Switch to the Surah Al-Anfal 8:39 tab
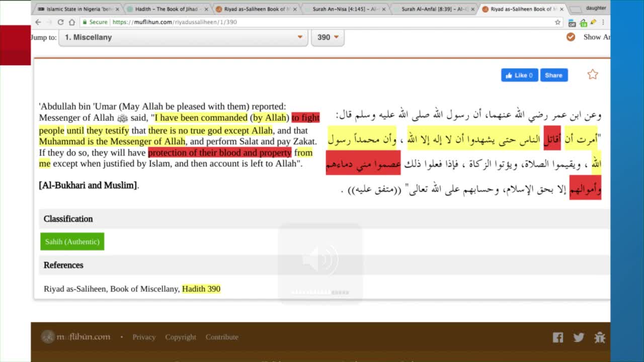This screenshot has width=644, height=362. click(x=434, y=9)
